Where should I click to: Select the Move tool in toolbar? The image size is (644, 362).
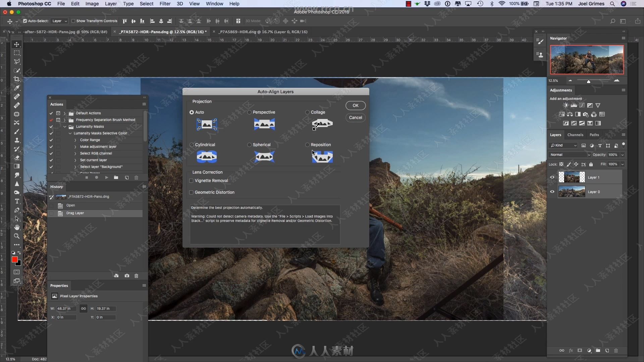click(17, 44)
